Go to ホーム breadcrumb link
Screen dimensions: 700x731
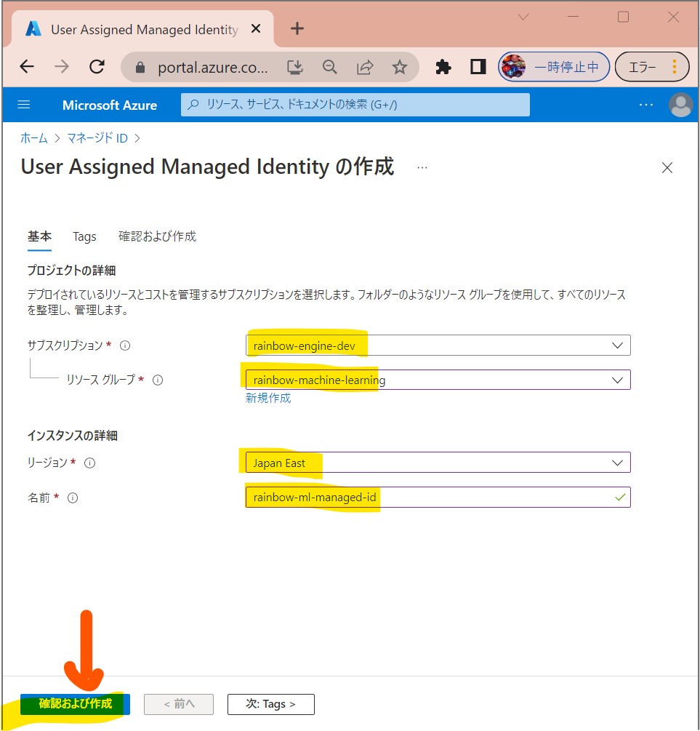(34, 138)
